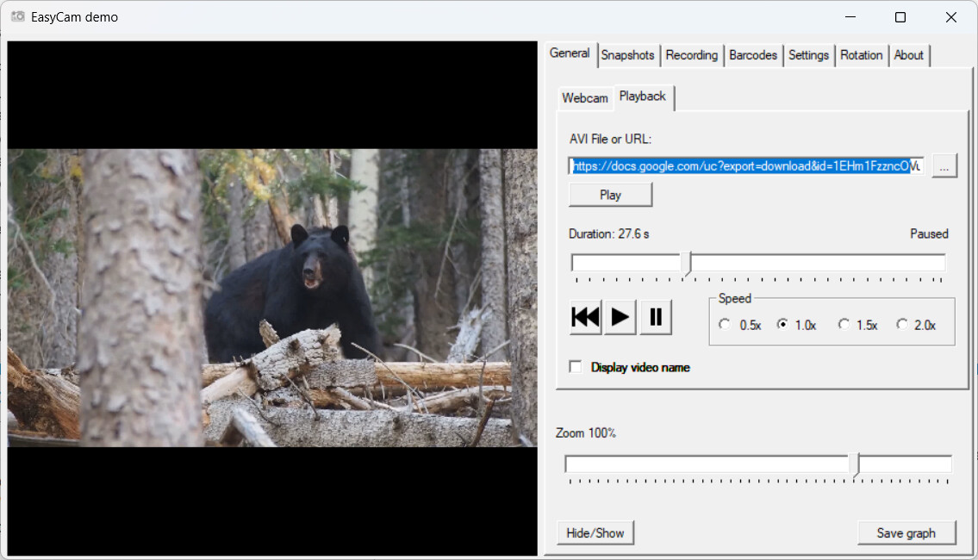Click the rewind to start icon
The image size is (978, 560).
tap(585, 317)
